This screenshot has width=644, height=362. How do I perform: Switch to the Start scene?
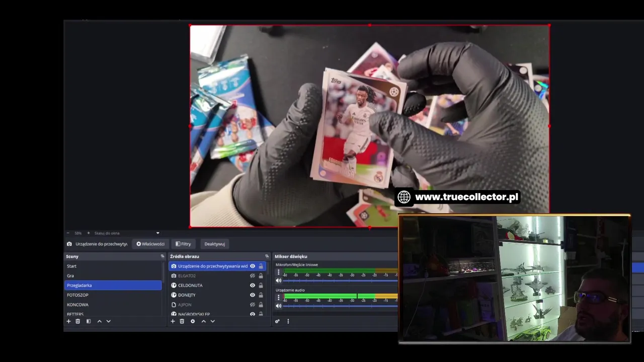[x=113, y=266]
